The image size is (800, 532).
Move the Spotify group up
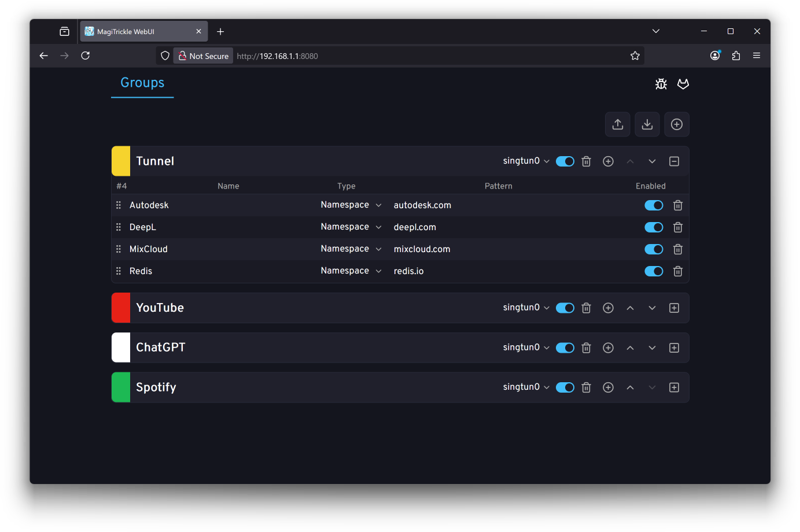pos(630,387)
